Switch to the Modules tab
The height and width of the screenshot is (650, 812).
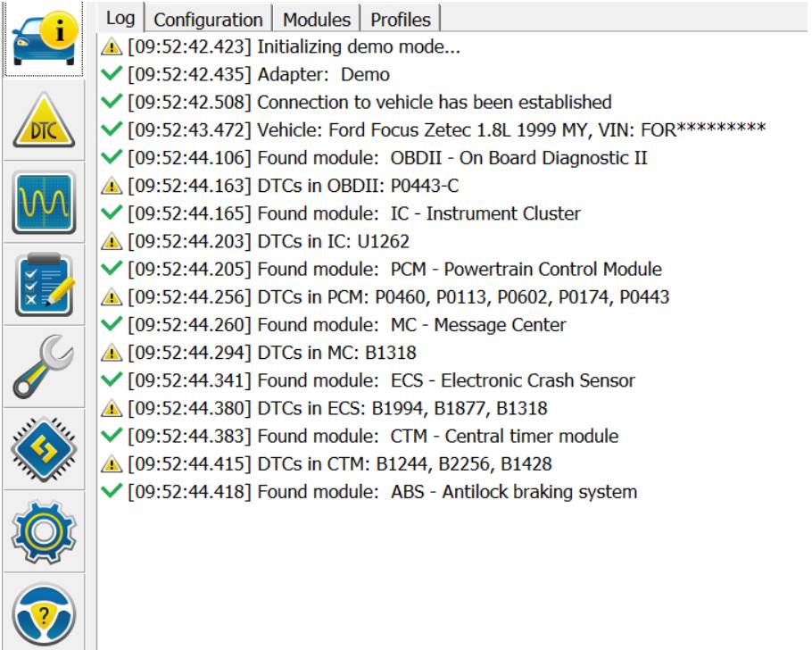(x=317, y=19)
